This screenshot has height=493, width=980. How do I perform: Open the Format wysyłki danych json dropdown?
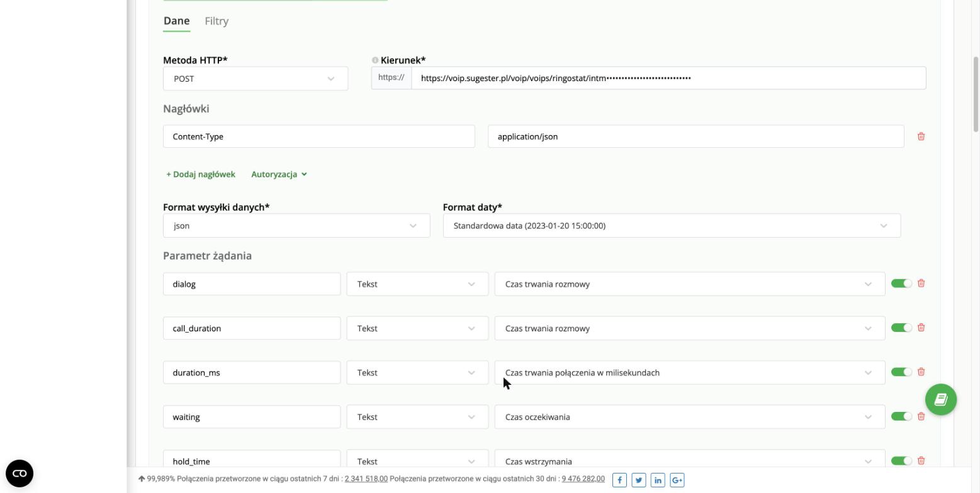point(296,226)
